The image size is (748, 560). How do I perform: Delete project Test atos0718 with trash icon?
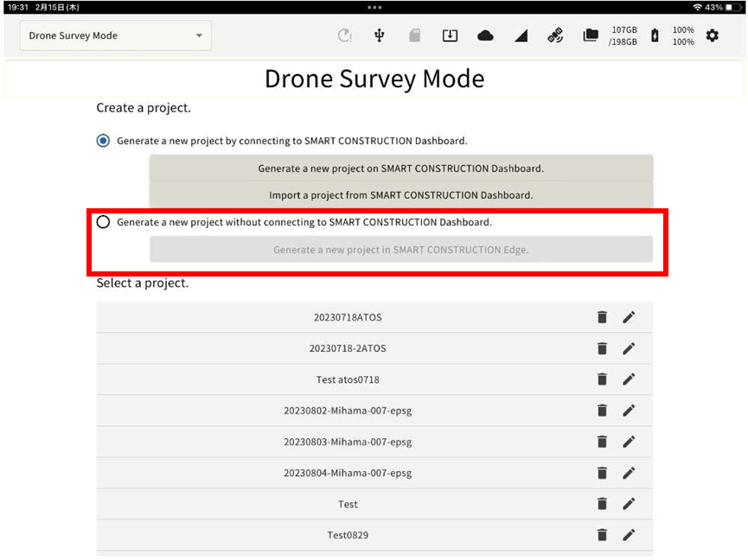click(x=602, y=379)
